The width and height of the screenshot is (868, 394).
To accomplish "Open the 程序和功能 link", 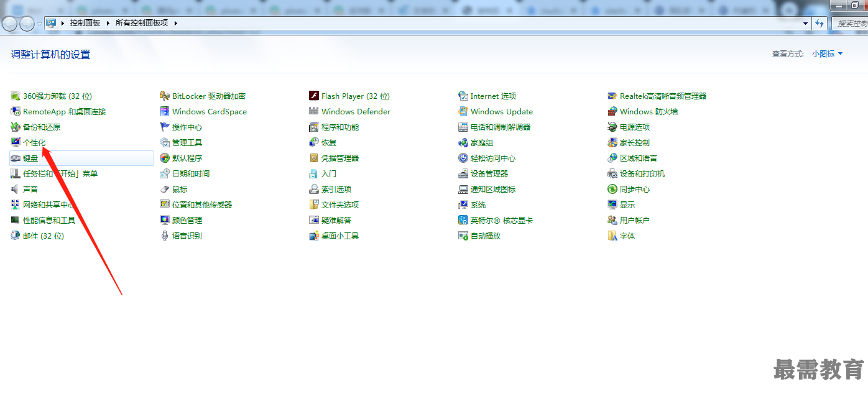I will click(x=340, y=127).
